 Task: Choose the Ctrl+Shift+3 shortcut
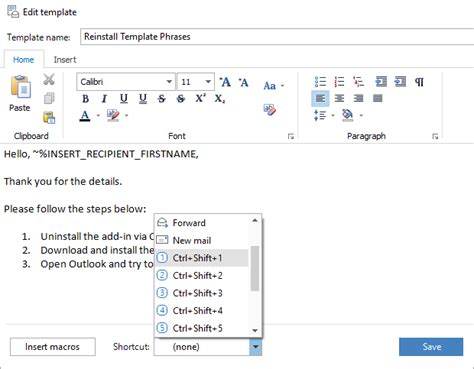click(202, 293)
